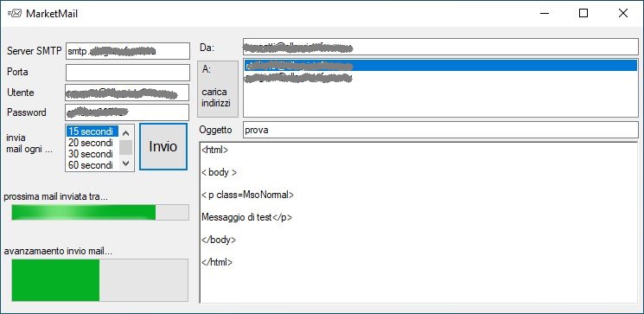Click the Invio send button
This screenshot has width=644, height=314.
coord(163,146)
